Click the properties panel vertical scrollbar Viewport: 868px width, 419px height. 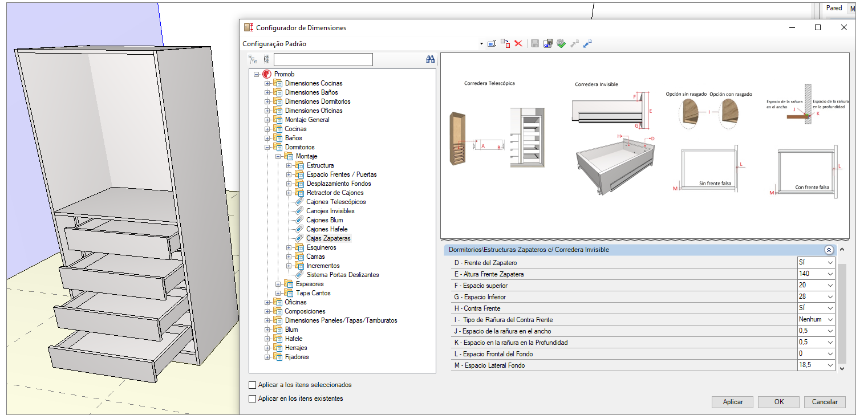point(842,314)
